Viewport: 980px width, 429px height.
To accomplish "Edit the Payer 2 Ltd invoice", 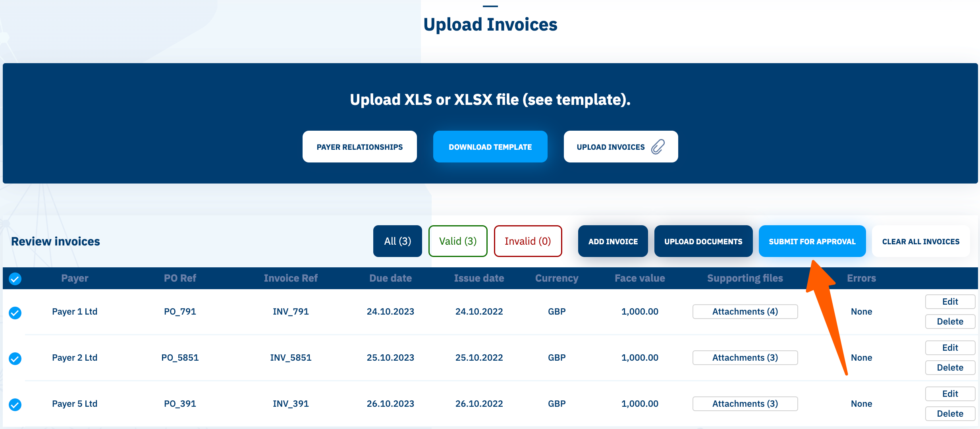I will point(950,348).
